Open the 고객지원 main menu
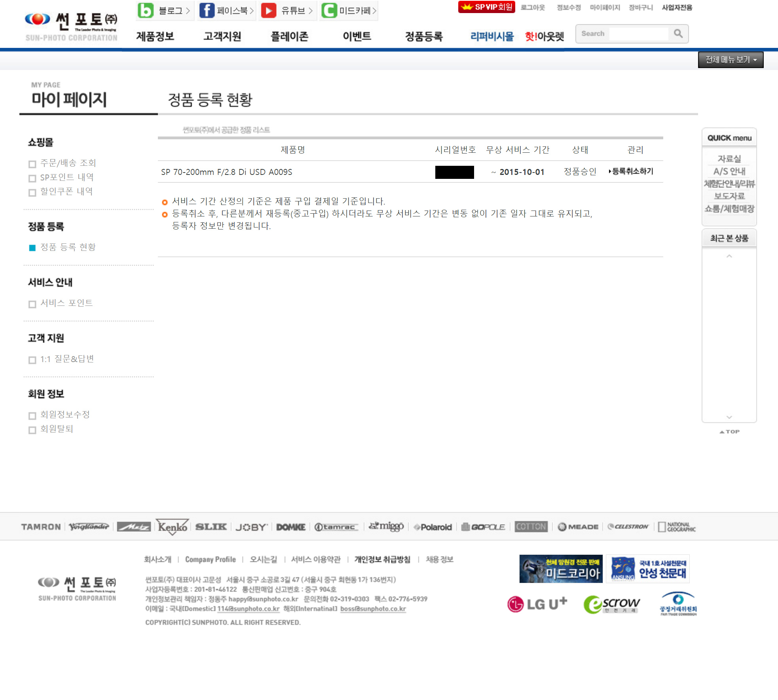This screenshot has height=700, width=778. pyautogui.click(x=222, y=36)
